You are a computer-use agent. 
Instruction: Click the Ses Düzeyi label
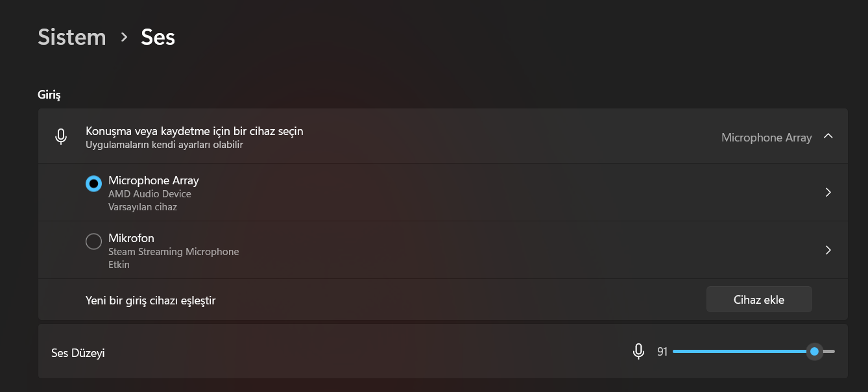pyautogui.click(x=78, y=353)
